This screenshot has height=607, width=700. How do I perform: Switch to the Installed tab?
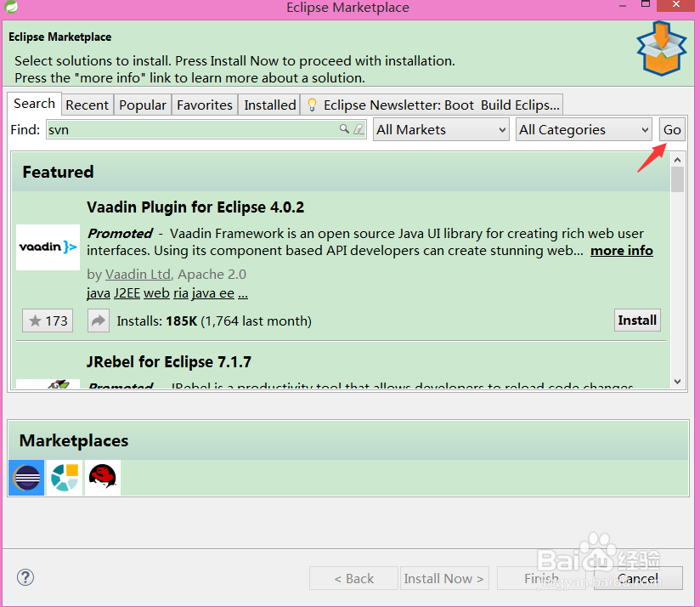(269, 105)
